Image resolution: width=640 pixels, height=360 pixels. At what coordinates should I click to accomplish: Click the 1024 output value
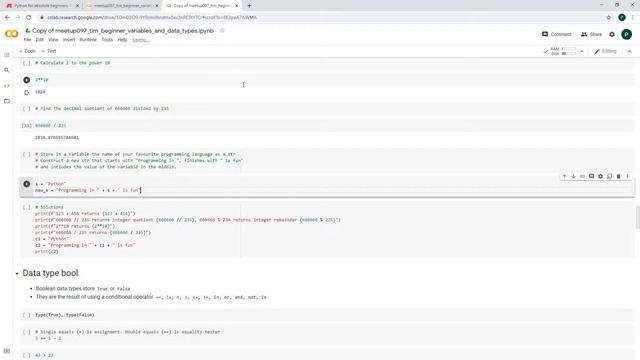(x=40, y=92)
